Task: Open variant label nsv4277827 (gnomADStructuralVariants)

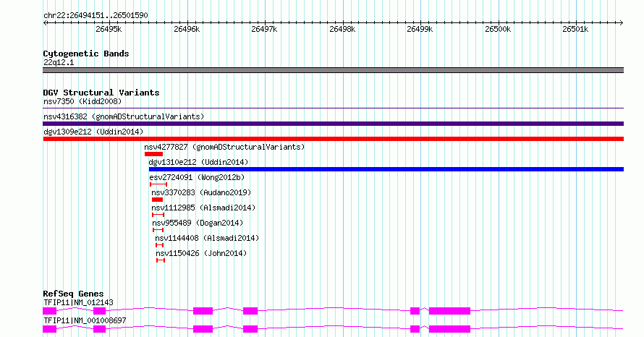Action: pyautogui.click(x=224, y=147)
